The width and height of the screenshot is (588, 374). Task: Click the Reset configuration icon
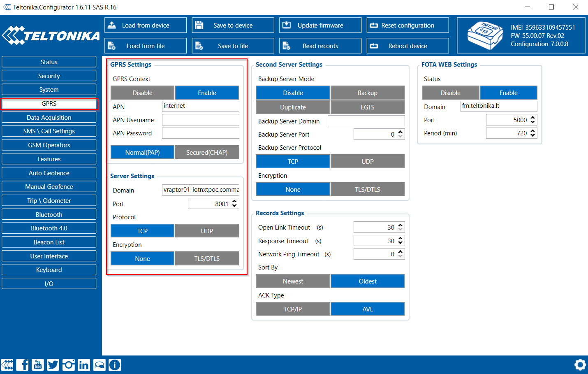click(x=374, y=25)
